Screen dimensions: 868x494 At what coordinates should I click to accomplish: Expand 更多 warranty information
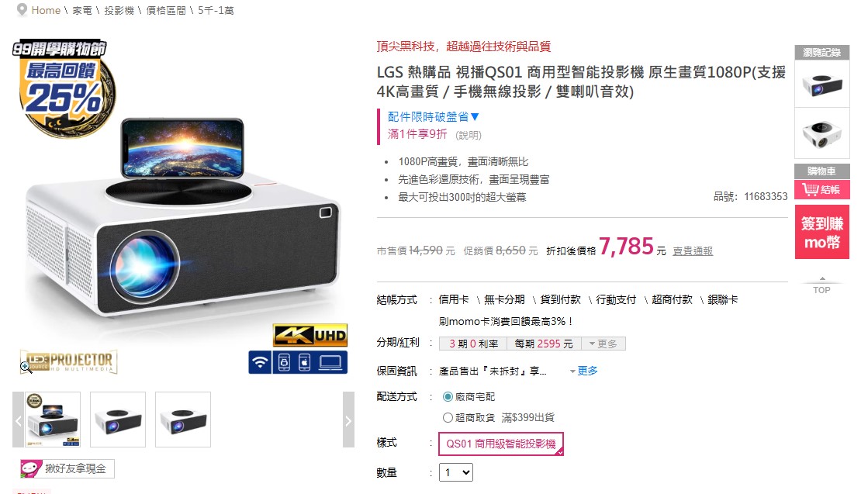click(584, 371)
